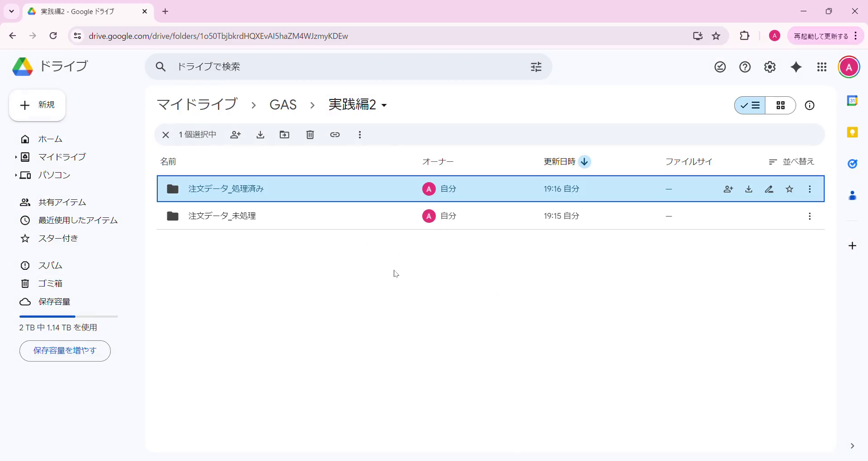Open Google Keep from the right sidebar
Screen dimensions: 868x461
pyautogui.click(x=853, y=132)
